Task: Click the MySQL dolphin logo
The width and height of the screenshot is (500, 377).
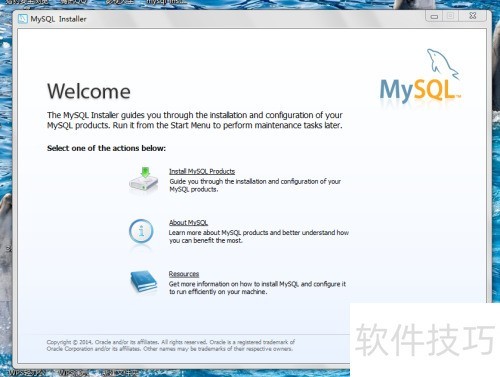Action: [x=421, y=76]
